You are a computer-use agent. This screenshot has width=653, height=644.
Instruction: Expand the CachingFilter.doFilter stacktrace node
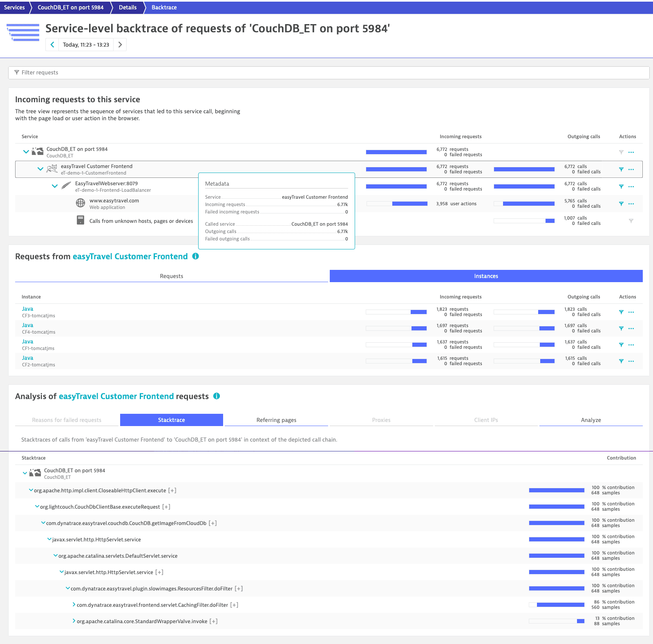pyautogui.click(x=74, y=605)
